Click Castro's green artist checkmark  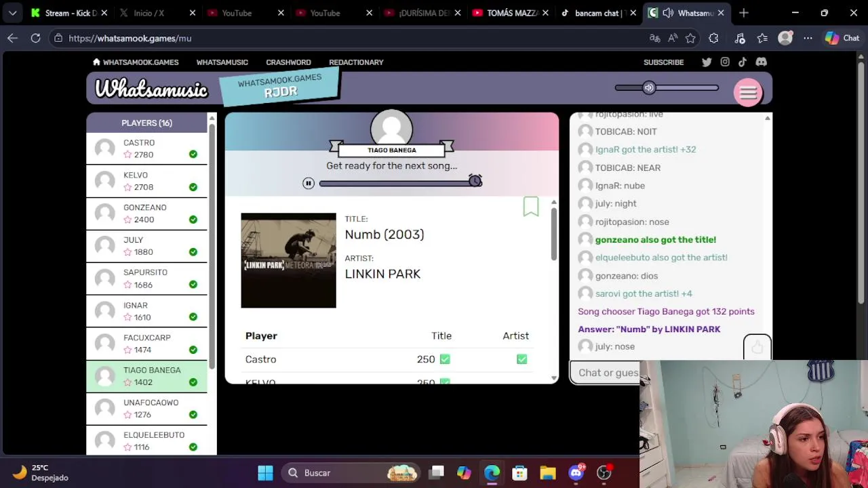pyautogui.click(x=521, y=359)
